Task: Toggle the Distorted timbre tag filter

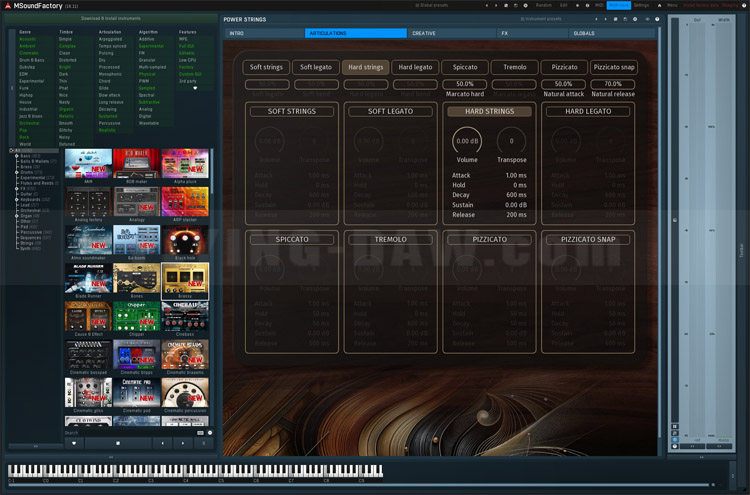Action: 67,60
